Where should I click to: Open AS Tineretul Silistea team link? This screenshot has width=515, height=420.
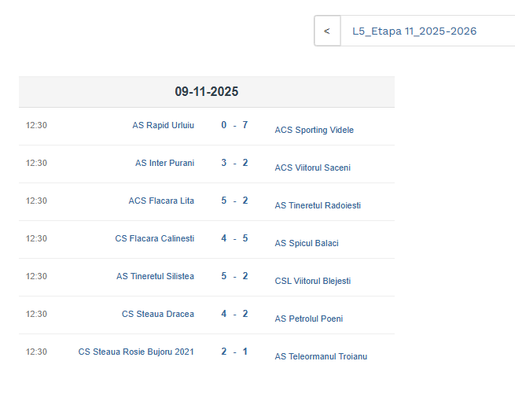coord(155,276)
